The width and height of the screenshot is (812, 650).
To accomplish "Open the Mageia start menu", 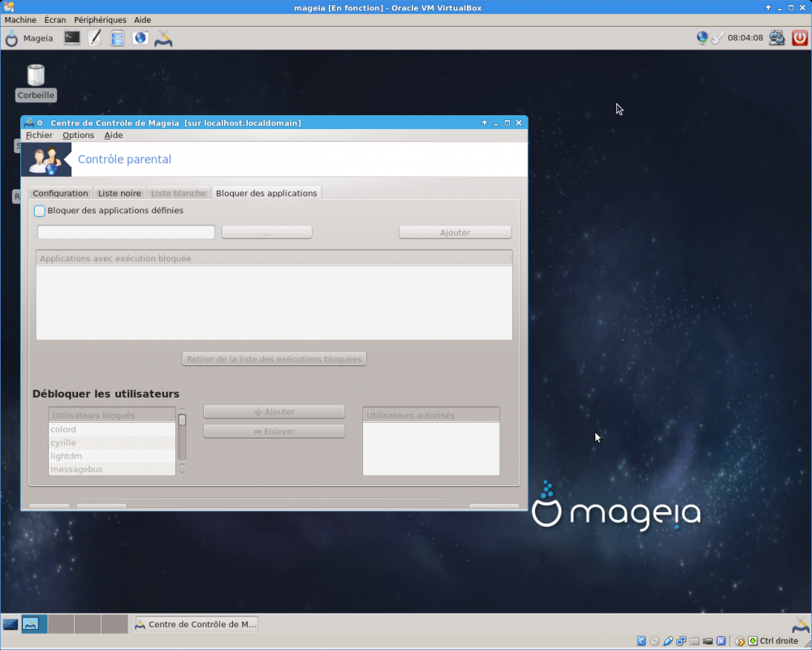I will 29,38.
